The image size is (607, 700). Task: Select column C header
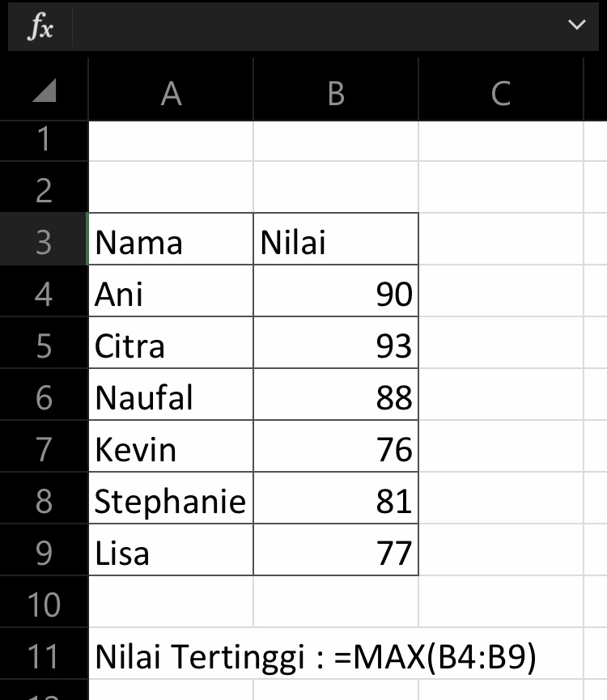click(500, 94)
